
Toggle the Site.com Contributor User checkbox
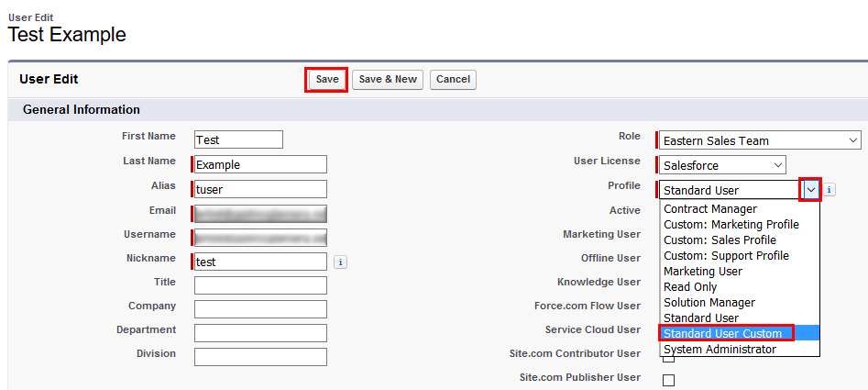click(668, 358)
